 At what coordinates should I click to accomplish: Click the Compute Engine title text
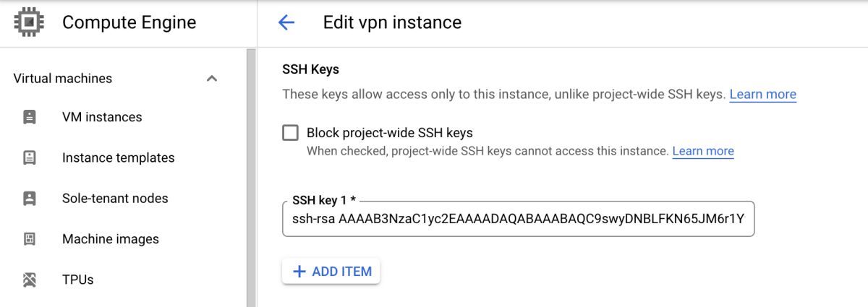point(129,22)
